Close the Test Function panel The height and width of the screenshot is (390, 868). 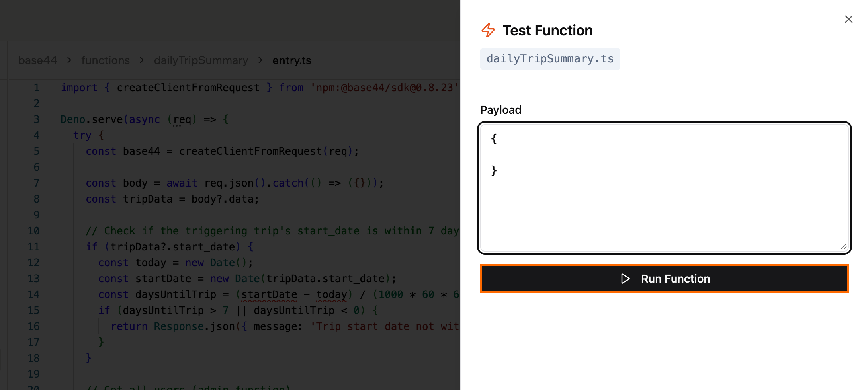(x=848, y=19)
